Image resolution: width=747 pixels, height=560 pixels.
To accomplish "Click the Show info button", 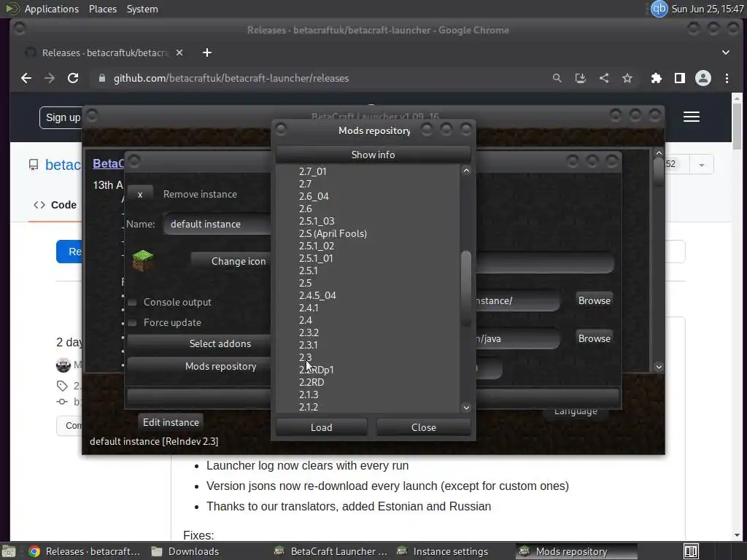I will 373,155.
